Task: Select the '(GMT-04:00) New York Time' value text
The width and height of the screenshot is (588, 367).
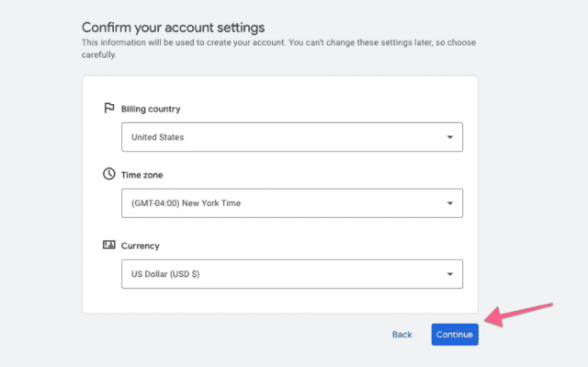Action: pos(186,203)
